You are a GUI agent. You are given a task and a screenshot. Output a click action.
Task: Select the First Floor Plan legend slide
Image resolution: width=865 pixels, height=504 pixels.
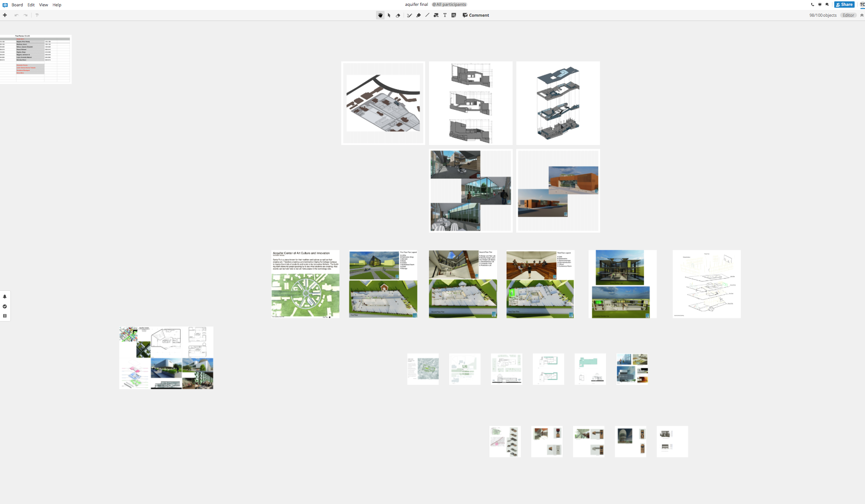[x=383, y=284]
